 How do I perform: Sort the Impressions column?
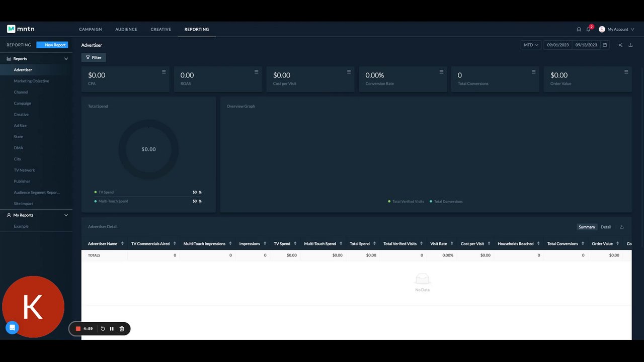[x=265, y=244]
